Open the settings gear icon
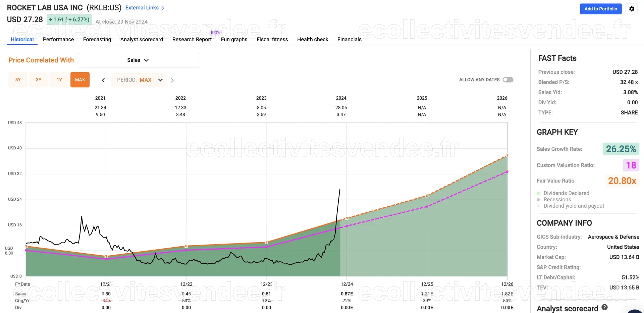 pyautogui.click(x=632, y=9)
